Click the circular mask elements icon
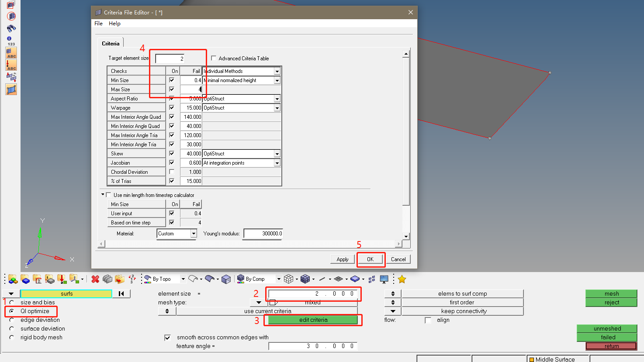Image resolution: width=644 pixels, height=362 pixels. coord(11,16)
